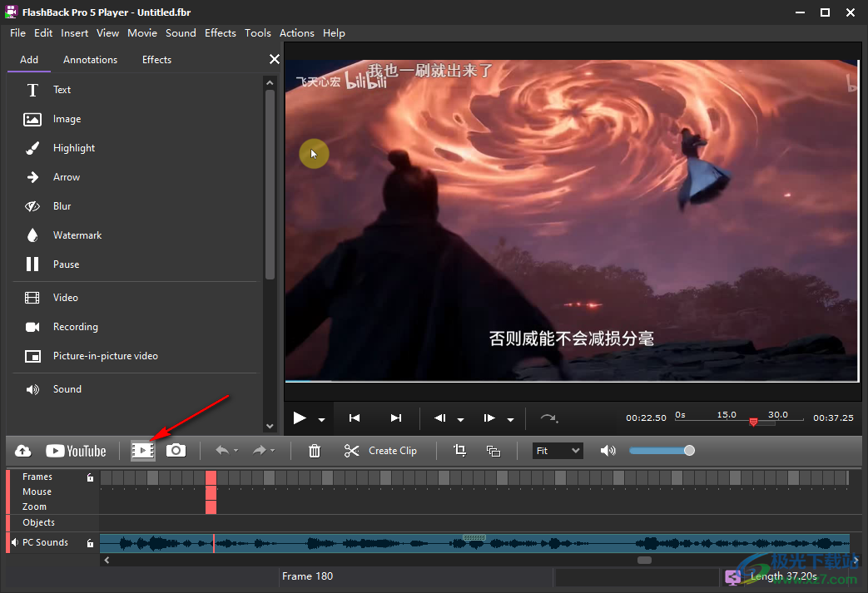
Task: Mute the PC Sounds track speaker
Action: click(15, 542)
